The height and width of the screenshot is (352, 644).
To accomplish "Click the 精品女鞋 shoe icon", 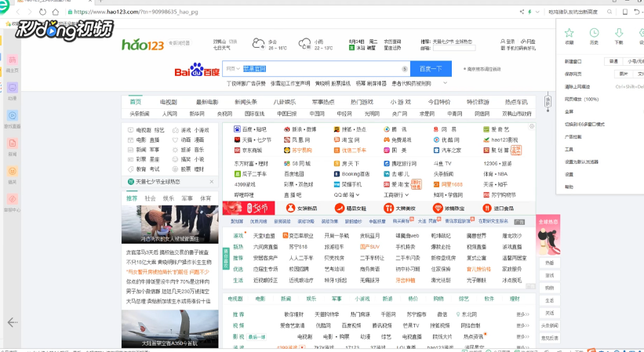I will point(339,208).
